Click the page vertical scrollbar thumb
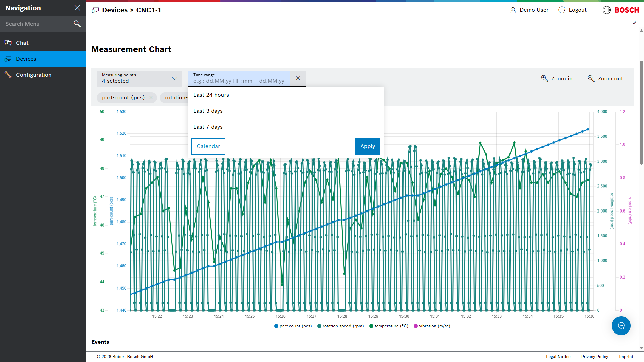Image resolution: width=644 pixels, height=362 pixels. tap(641, 112)
